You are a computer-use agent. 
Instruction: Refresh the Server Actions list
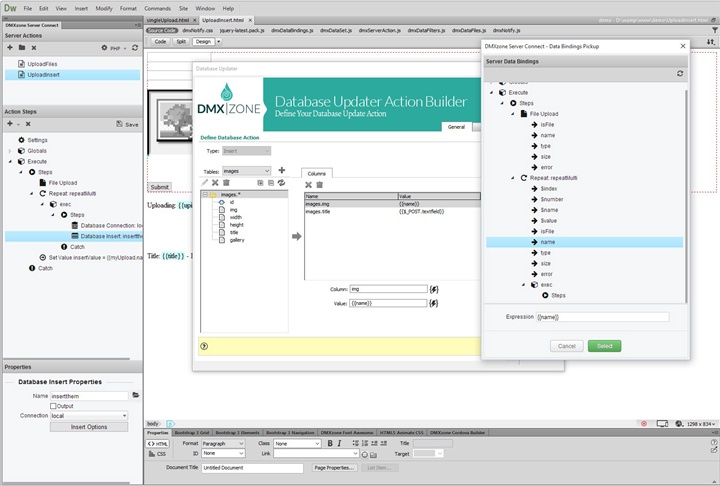pos(135,48)
